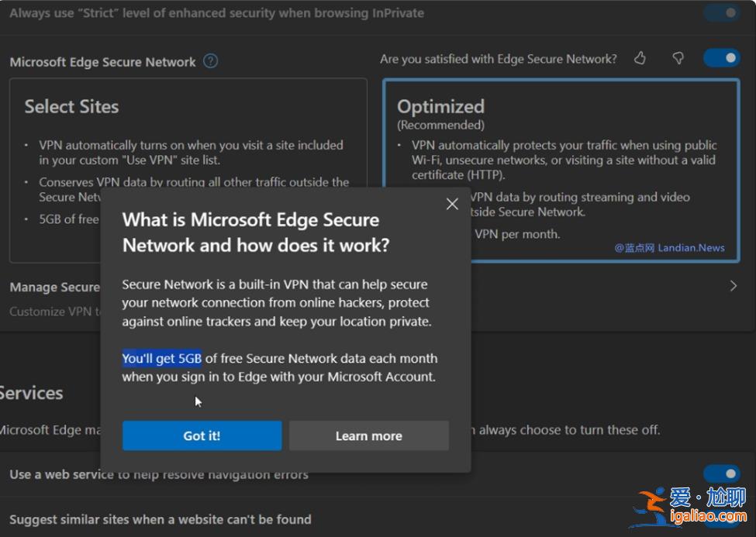Enable the suggest similar sites toggle

coord(721,519)
